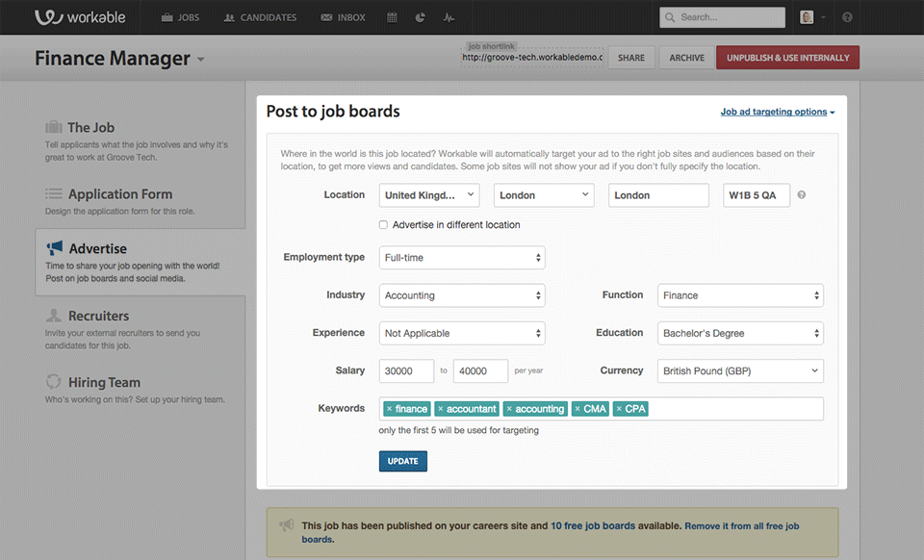Expand Job ad targeting options
Screen dimensions: 924x560
[x=777, y=112]
